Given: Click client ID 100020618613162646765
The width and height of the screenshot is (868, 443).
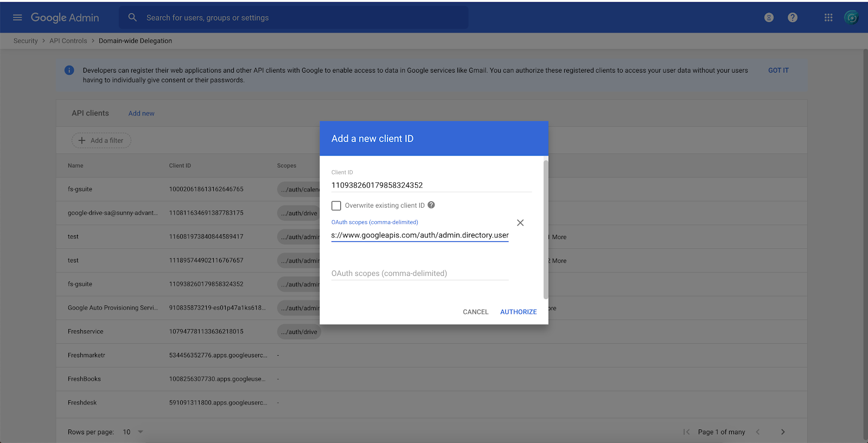Looking at the screenshot, I should click(206, 189).
